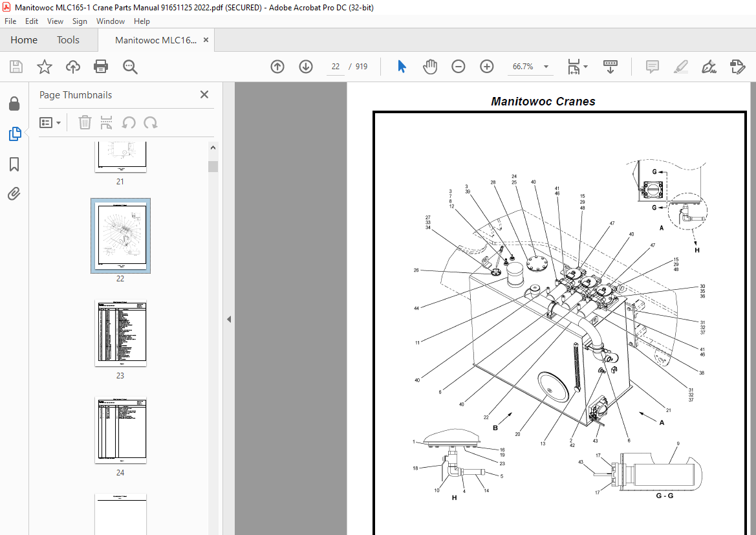The width and height of the screenshot is (756, 535).
Task: Open the Edit menu
Action: pyautogui.click(x=31, y=21)
